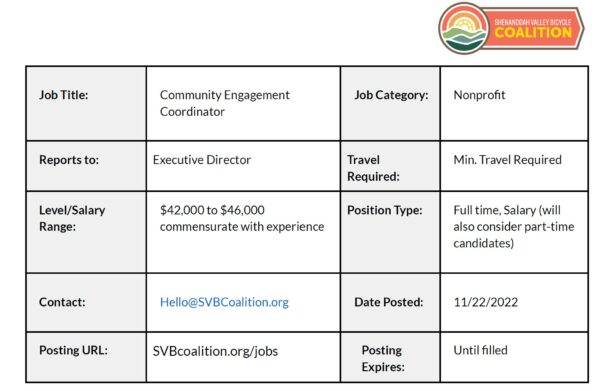Click the Date Posted label
This screenshot has height=391, width=600.
tap(388, 302)
